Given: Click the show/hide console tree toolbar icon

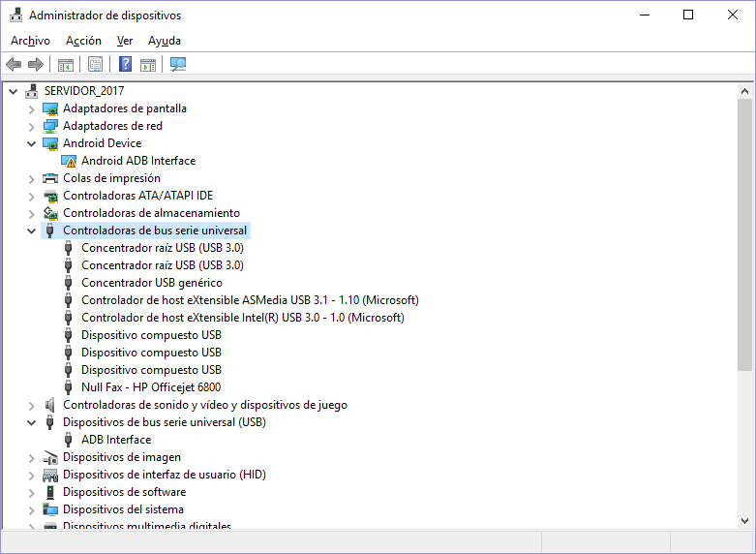Looking at the screenshot, I should (66, 64).
